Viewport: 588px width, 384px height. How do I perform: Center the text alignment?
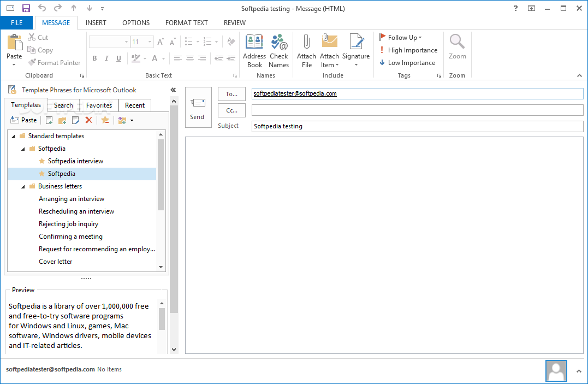[190, 58]
